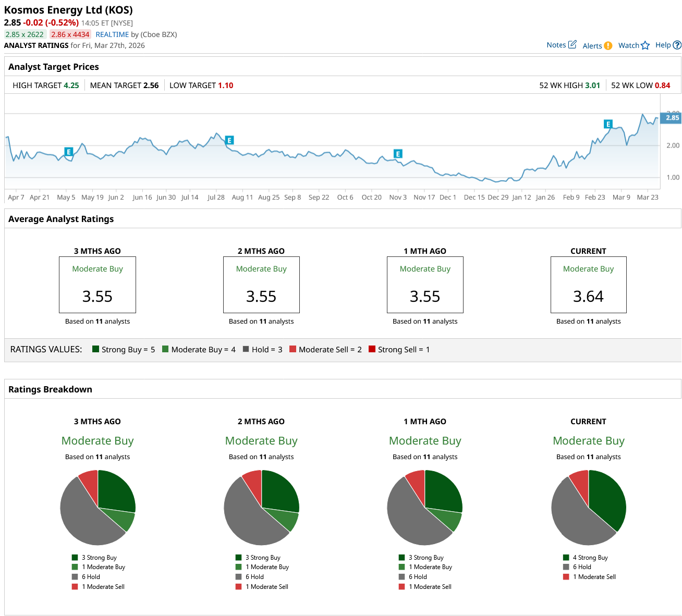Click the 'Apr 7' date label on chart axis

[16, 197]
